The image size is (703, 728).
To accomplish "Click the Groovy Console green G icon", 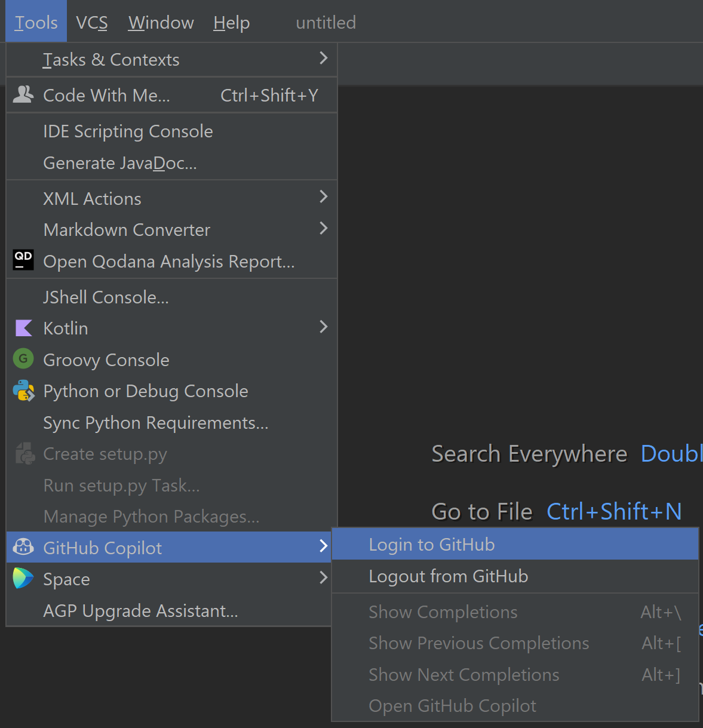I will pyautogui.click(x=23, y=359).
